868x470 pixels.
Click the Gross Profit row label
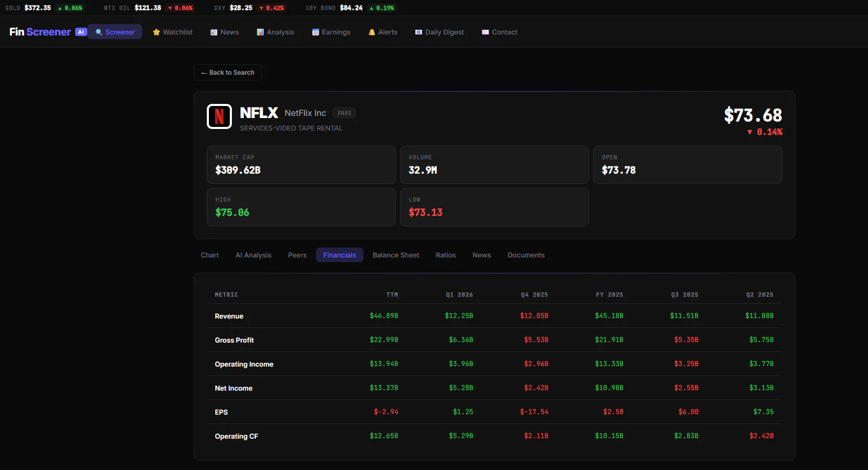pyautogui.click(x=234, y=340)
